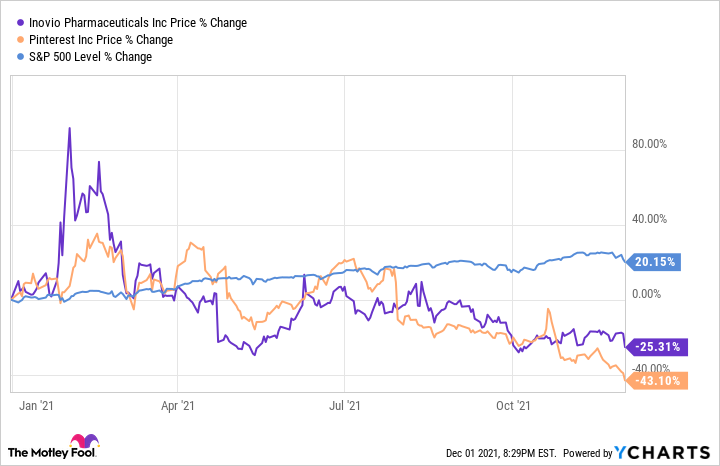Click the Jul '21 axis label
Screen dimensions: 720x466
[344, 404]
